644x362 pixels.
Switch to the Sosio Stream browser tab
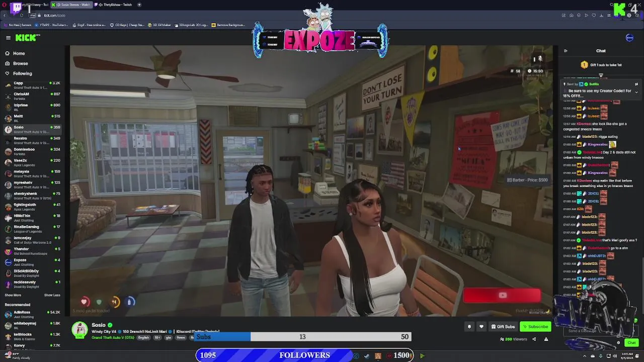tap(70, 5)
